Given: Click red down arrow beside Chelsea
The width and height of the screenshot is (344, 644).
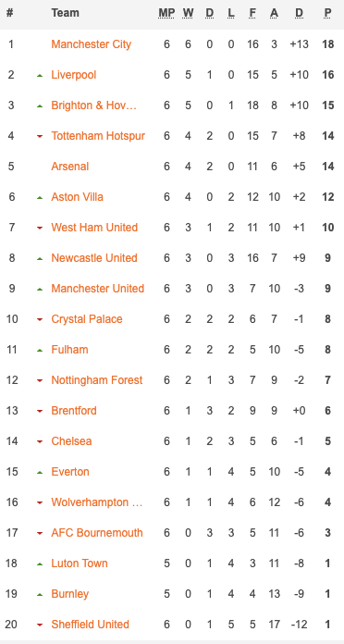Looking at the screenshot, I should click(40, 442).
